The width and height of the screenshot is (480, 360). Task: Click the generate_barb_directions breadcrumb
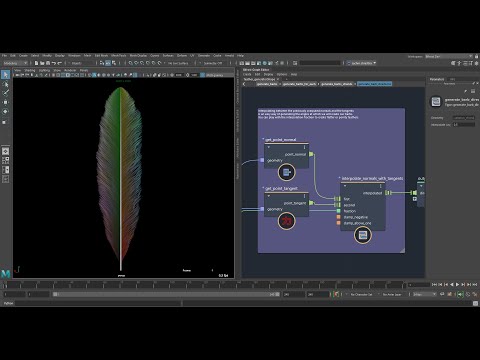click(x=375, y=84)
